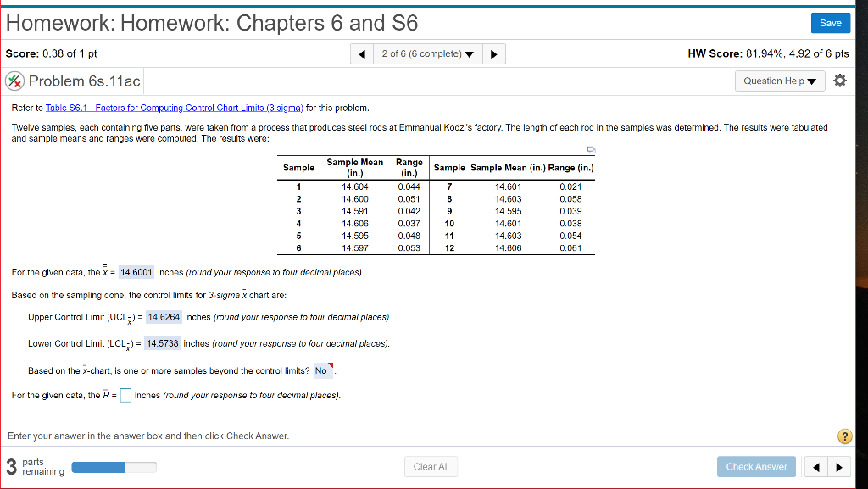The width and height of the screenshot is (868, 489).
Task: Open settings gear icon
Action: pos(840,81)
